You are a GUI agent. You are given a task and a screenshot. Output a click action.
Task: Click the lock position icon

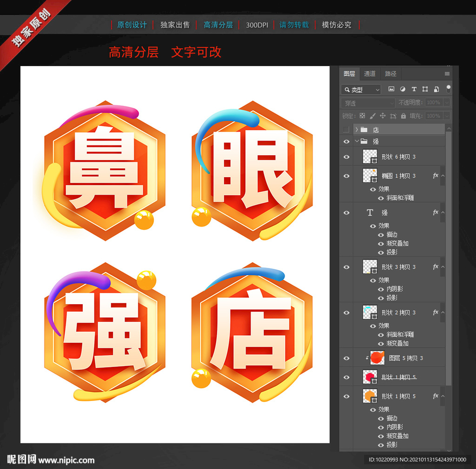[383, 116]
